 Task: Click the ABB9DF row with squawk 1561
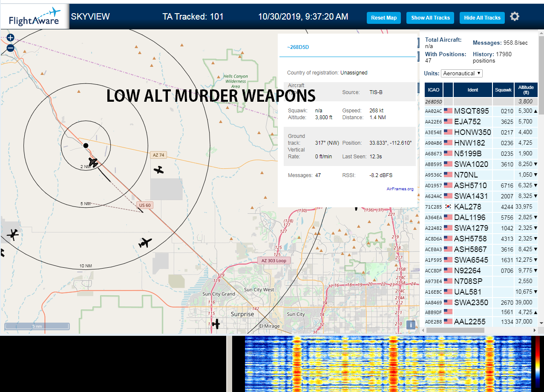tap(481, 312)
